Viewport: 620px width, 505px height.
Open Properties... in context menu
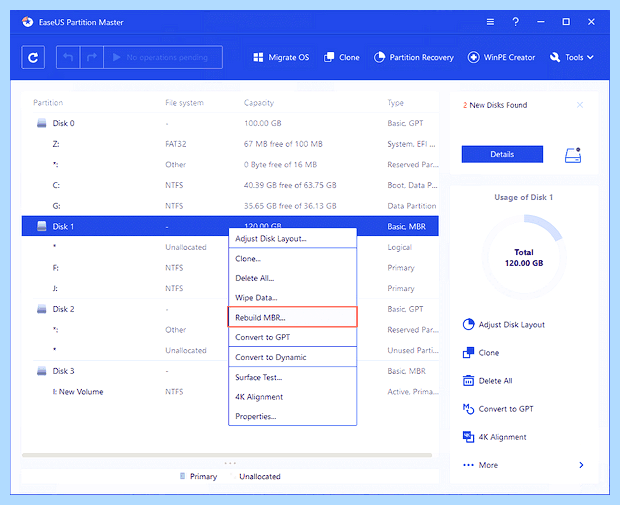pyautogui.click(x=293, y=416)
